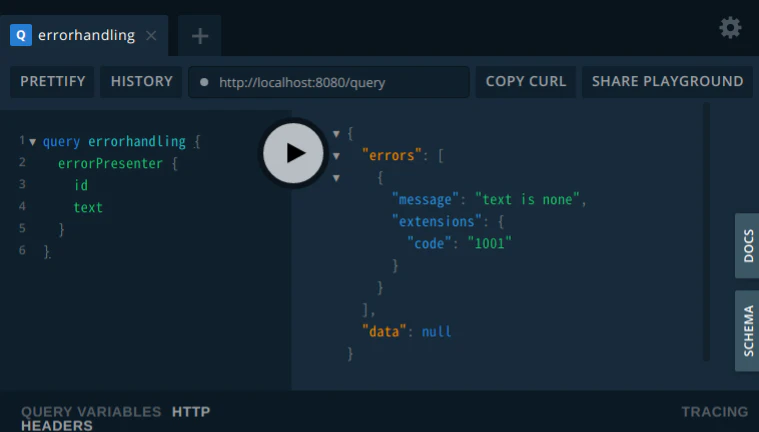
Task: Click the query keyword on line 1
Action: coord(61,142)
